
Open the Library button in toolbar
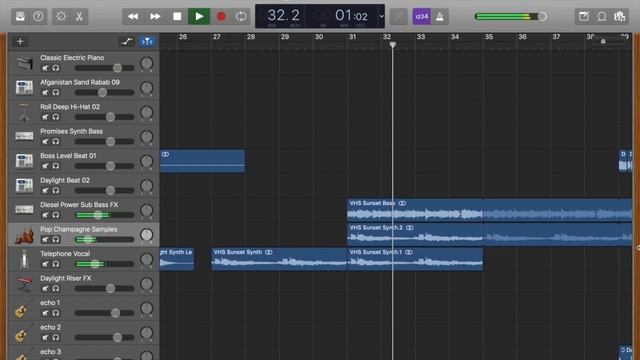point(20,16)
